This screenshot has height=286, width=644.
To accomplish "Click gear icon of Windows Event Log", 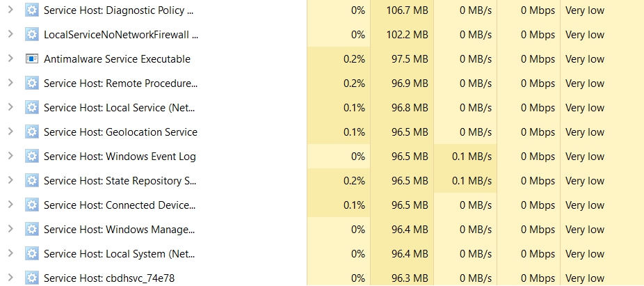I will (x=31, y=156).
